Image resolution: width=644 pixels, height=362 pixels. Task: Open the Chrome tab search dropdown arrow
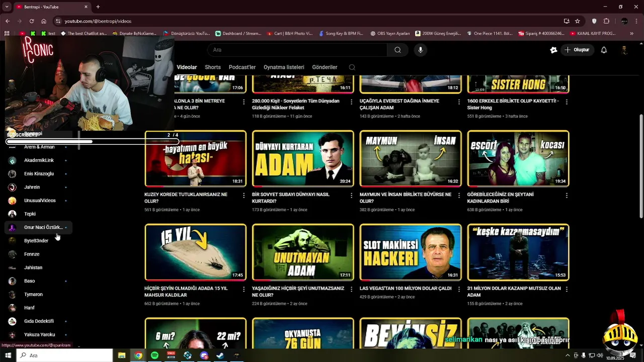point(7,7)
